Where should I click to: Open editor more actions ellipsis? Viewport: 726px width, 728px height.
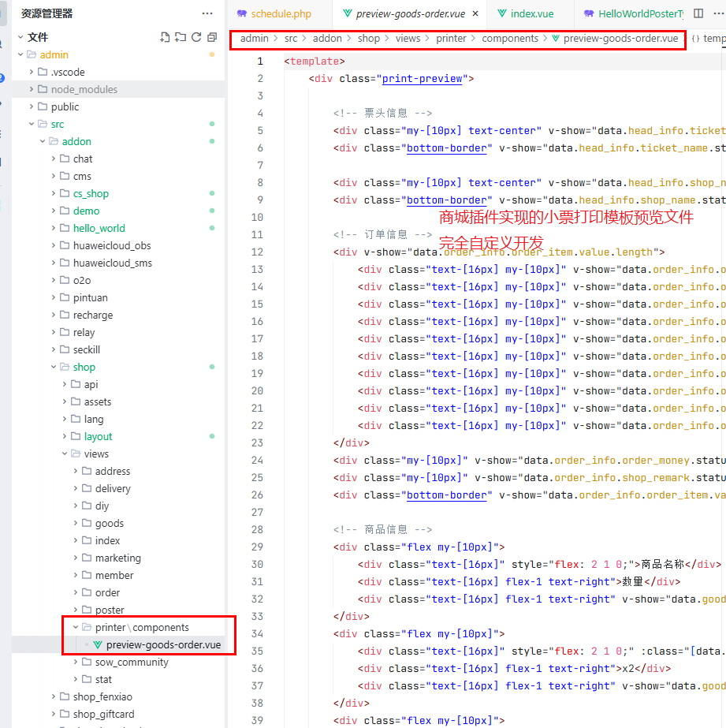[x=717, y=13]
